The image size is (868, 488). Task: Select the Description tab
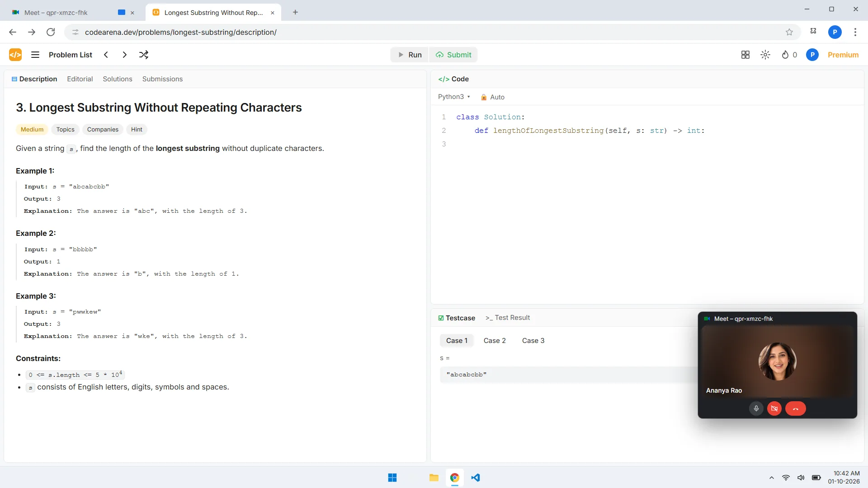click(x=34, y=79)
